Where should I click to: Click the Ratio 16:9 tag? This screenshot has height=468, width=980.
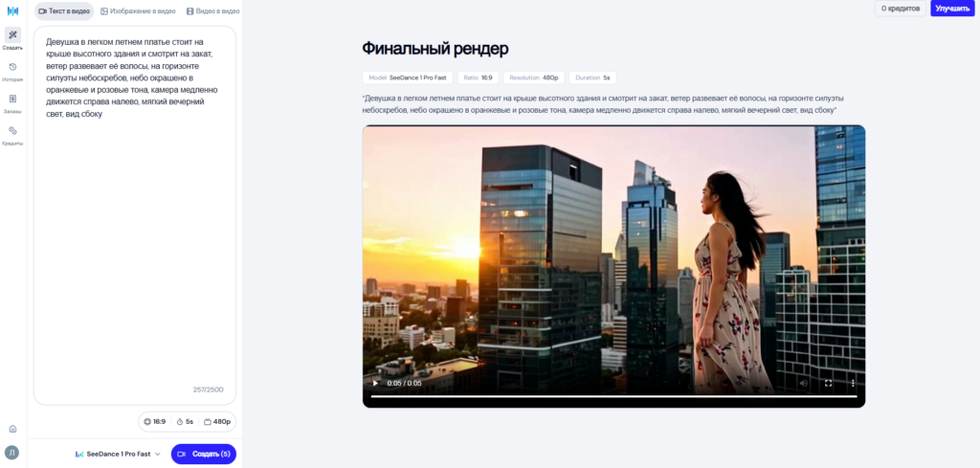479,78
